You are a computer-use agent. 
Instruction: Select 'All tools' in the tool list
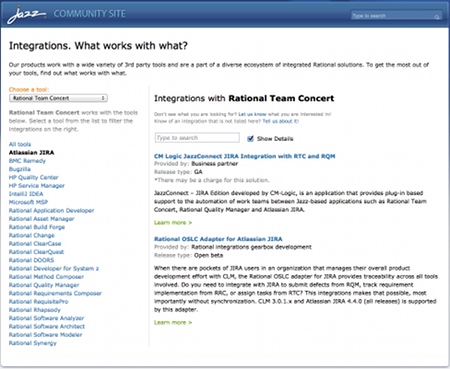click(x=20, y=144)
